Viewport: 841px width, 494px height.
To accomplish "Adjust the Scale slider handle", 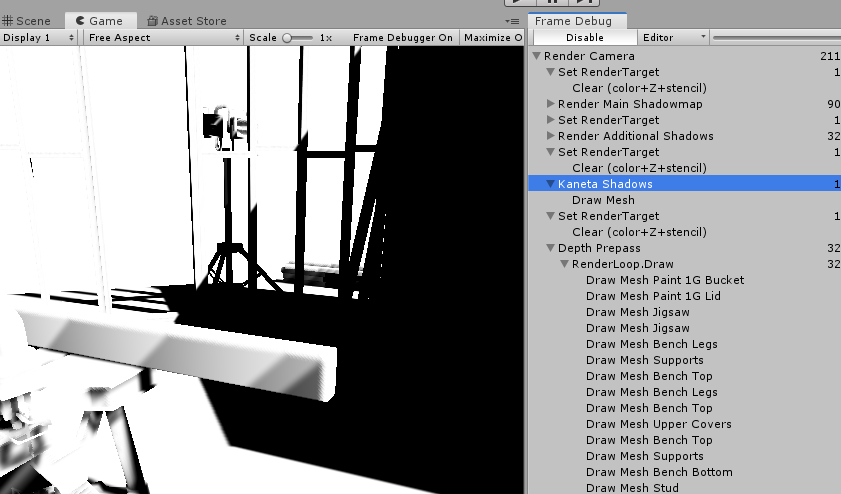I will coord(287,38).
